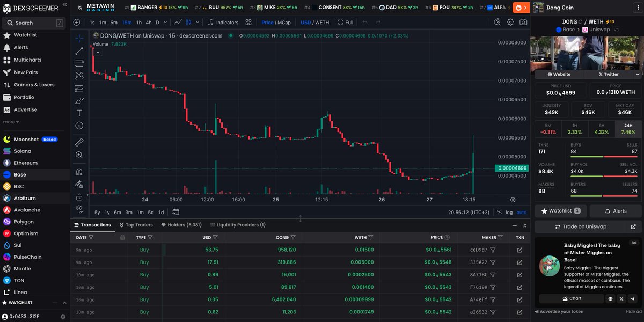Open the chart layout grid icon
644x322 pixels.
(248, 23)
